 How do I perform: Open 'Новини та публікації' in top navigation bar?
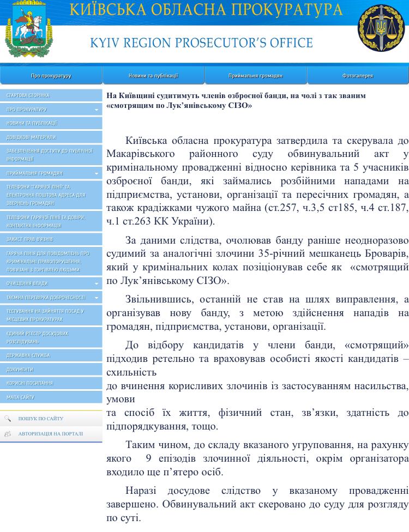click(153, 76)
